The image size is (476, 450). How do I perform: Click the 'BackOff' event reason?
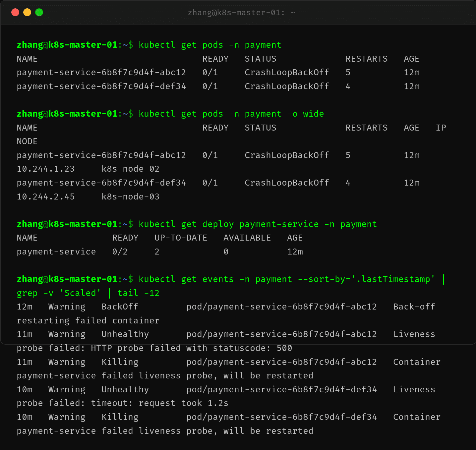(120, 307)
